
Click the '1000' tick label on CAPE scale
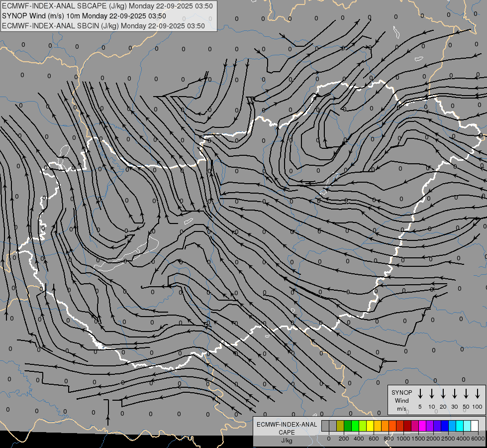[403, 439]
